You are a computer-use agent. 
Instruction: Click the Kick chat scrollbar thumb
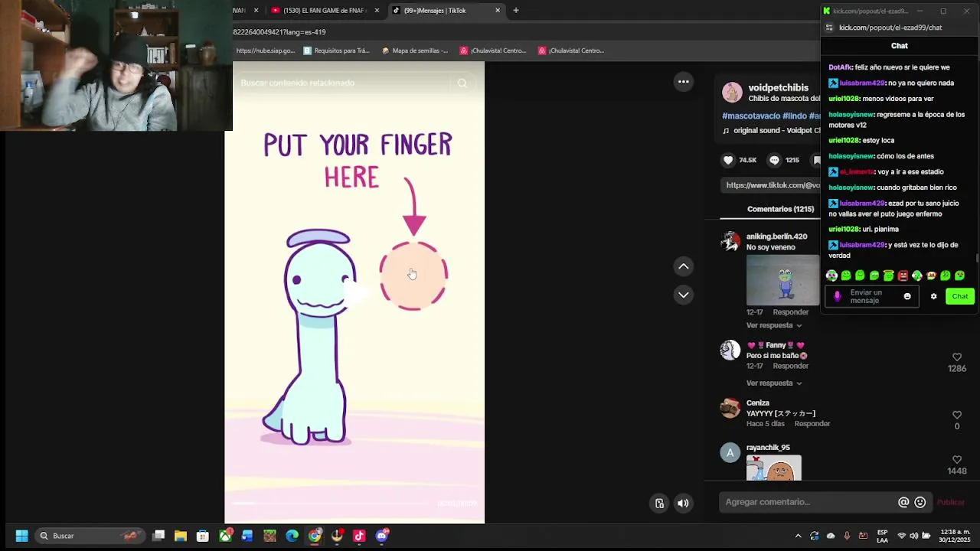(977, 257)
